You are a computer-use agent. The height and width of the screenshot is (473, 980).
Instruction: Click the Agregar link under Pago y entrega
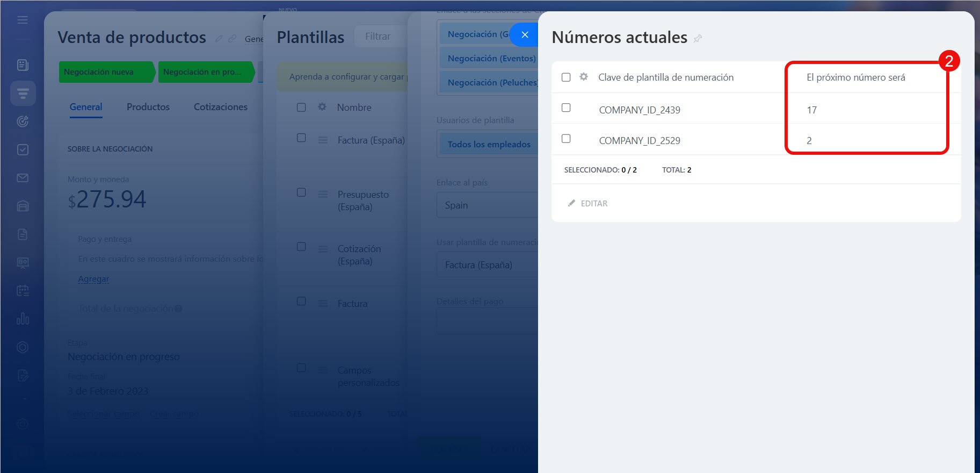93,279
